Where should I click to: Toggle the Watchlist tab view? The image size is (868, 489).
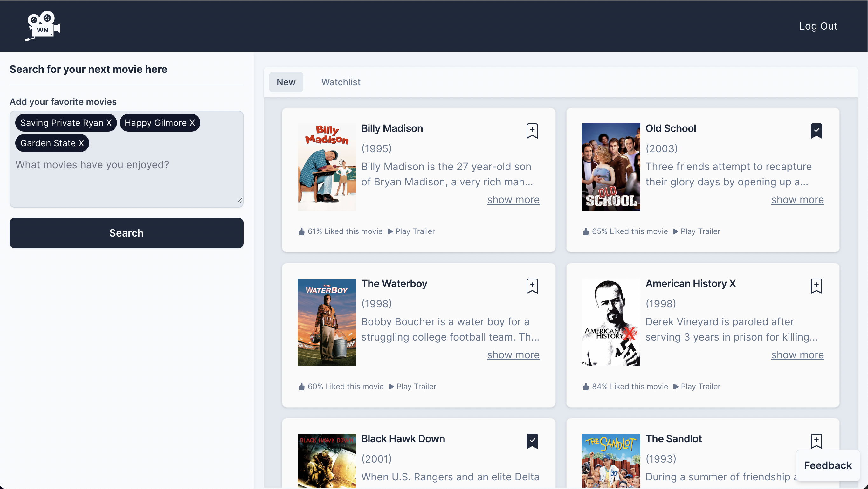[341, 82]
